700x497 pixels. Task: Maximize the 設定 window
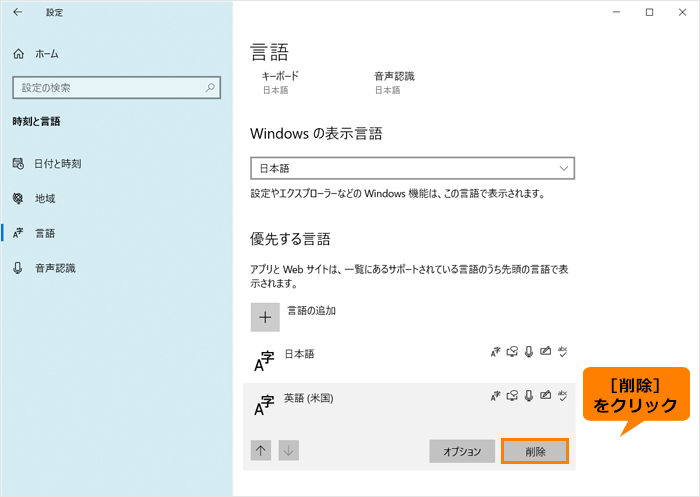650,12
